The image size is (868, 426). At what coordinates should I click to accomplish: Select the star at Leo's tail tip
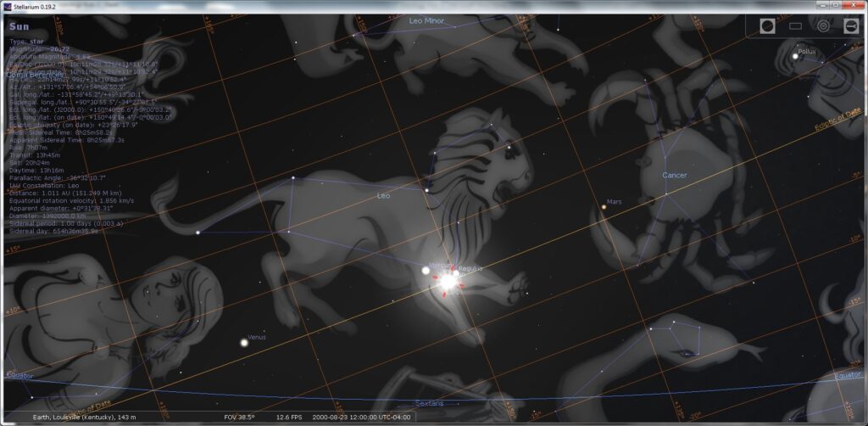click(198, 233)
